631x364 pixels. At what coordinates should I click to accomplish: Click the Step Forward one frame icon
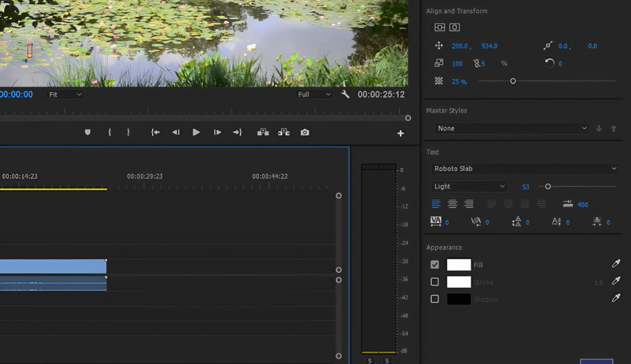coord(217,133)
